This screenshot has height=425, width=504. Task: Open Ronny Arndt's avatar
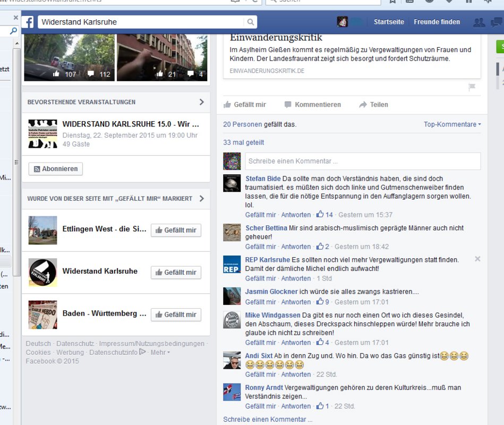pos(232,392)
